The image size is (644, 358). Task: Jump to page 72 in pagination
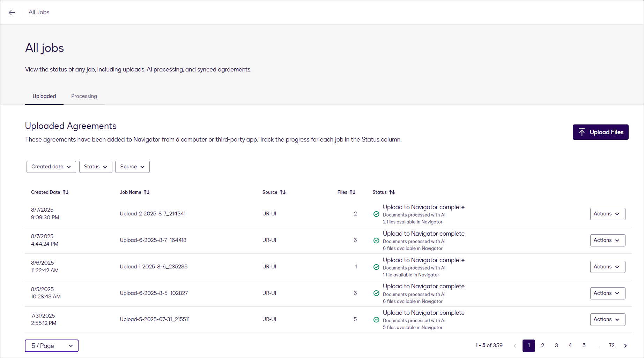612,345
